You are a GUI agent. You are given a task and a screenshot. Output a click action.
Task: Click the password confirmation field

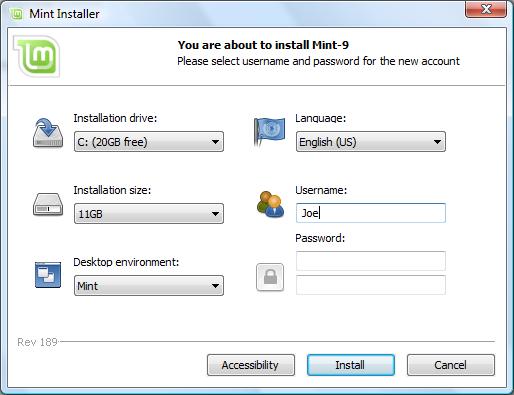pos(371,285)
